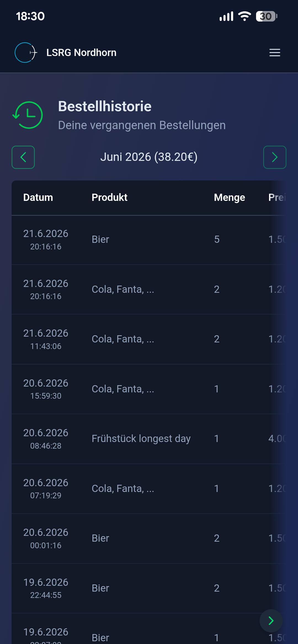This screenshot has height=644, width=298.
Task: Tap the cellular signal bars icon
Action: click(x=226, y=16)
